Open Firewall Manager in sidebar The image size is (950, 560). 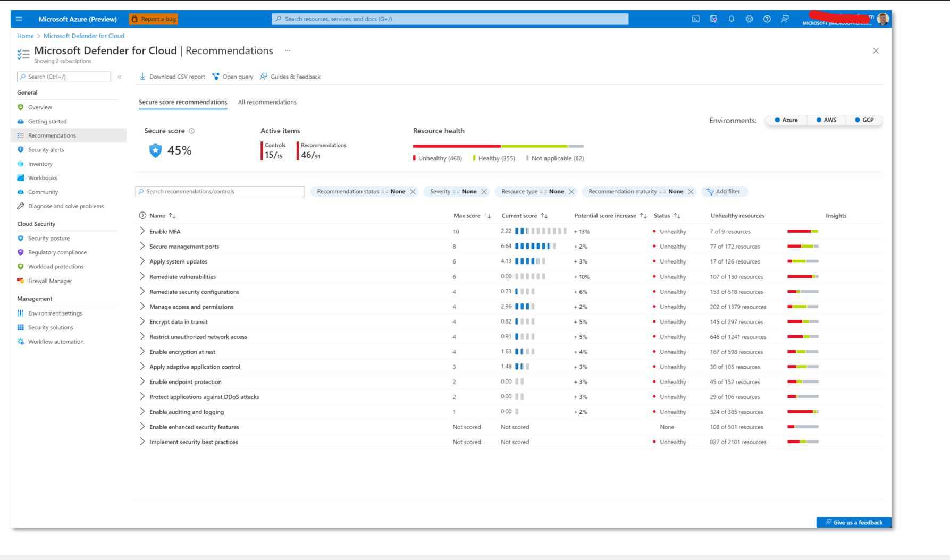coord(50,281)
